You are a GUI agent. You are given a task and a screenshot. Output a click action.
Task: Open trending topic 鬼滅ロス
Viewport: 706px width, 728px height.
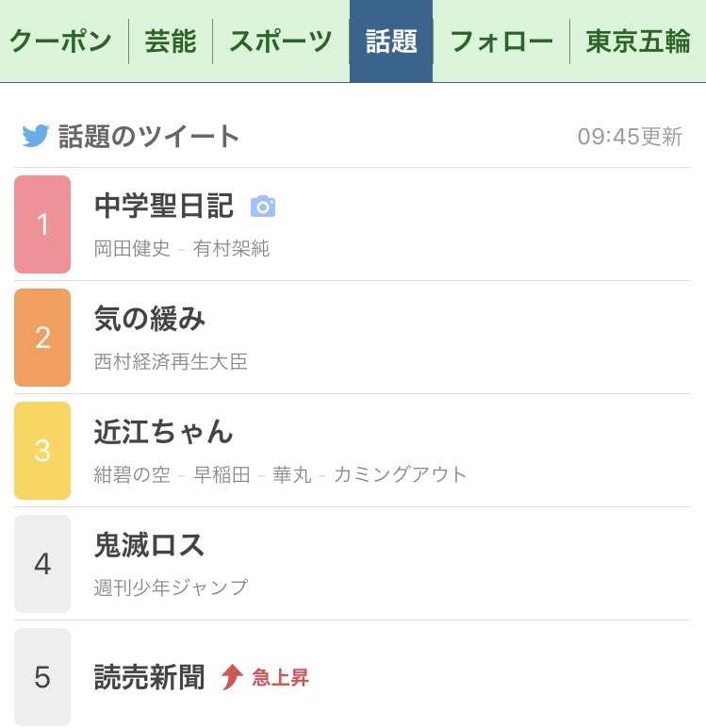(150, 545)
